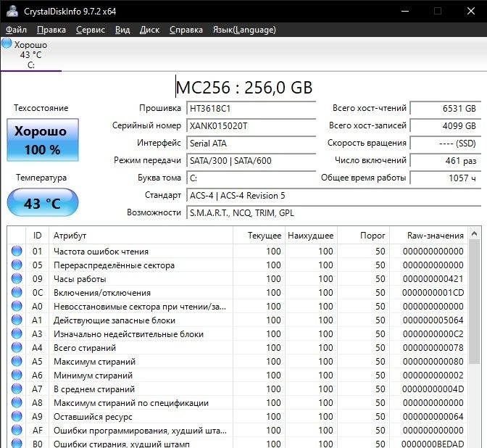Viewport: 487px width, 448px height.
Task: Click the Атрибут column header
Action: [141, 236]
